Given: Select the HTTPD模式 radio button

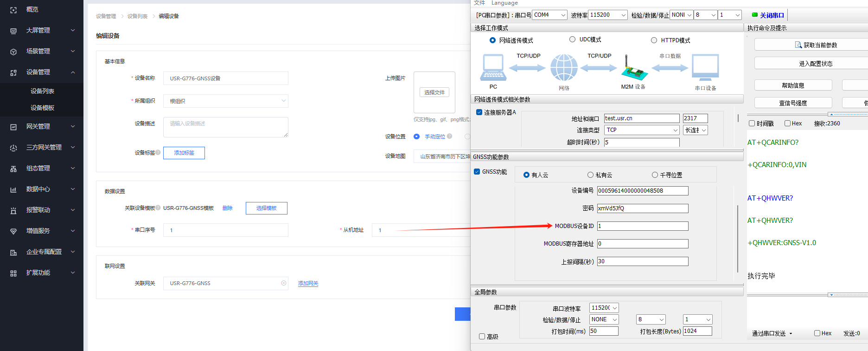Looking at the screenshot, I should (654, 40).
